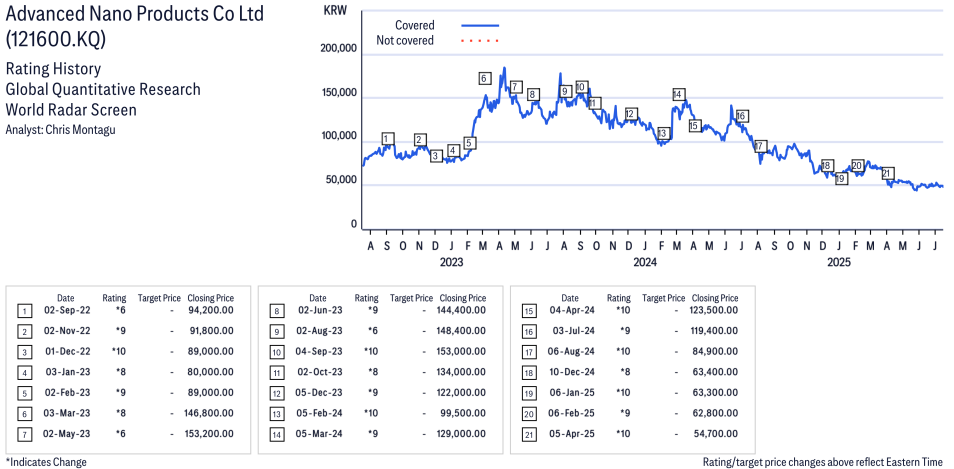This screenshot has width=954, height=469.
Task: Click chart marker 2 on price line
Action: tap(420, 140)
